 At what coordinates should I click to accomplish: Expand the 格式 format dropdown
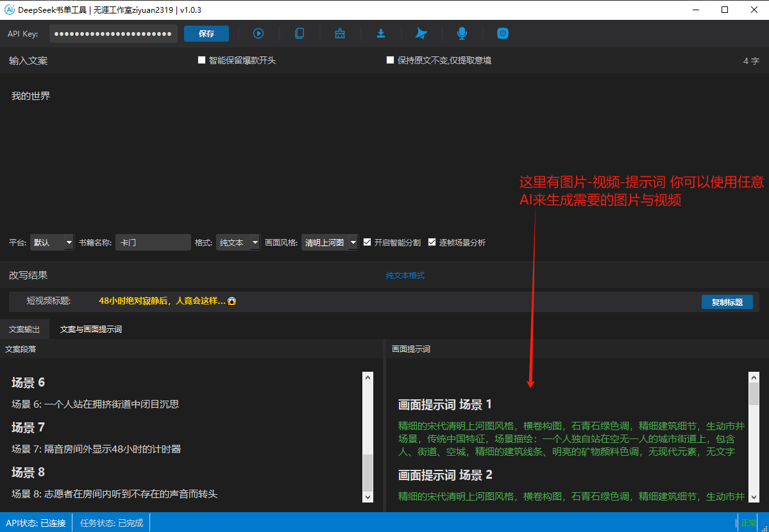point(238,242)
